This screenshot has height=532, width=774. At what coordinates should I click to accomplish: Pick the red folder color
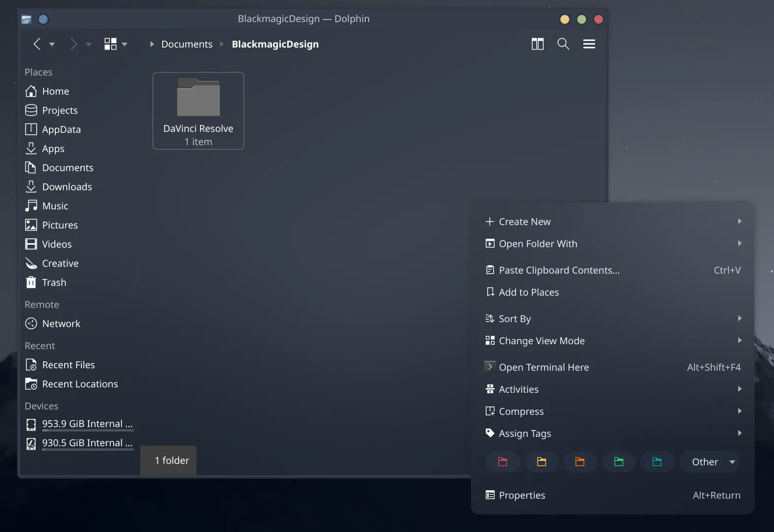pyautogui.click(x=503, y=462)
